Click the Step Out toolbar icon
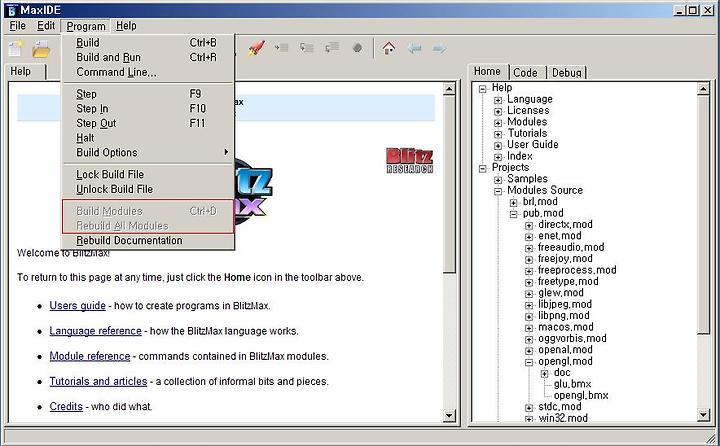This screenshot has width=720, height=446. pyautogui.click(x=332, y=47)
